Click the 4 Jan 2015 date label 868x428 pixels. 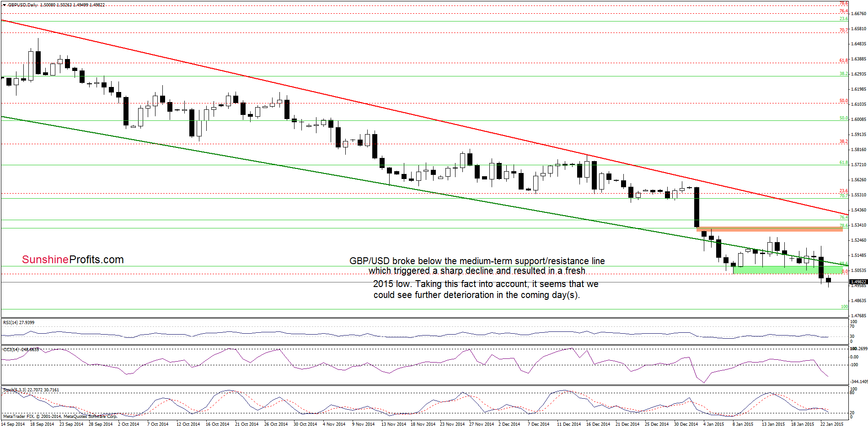(713, 424)
